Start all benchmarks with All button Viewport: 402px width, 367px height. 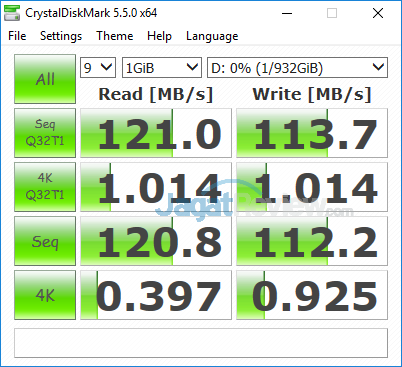tap(45, 79)
